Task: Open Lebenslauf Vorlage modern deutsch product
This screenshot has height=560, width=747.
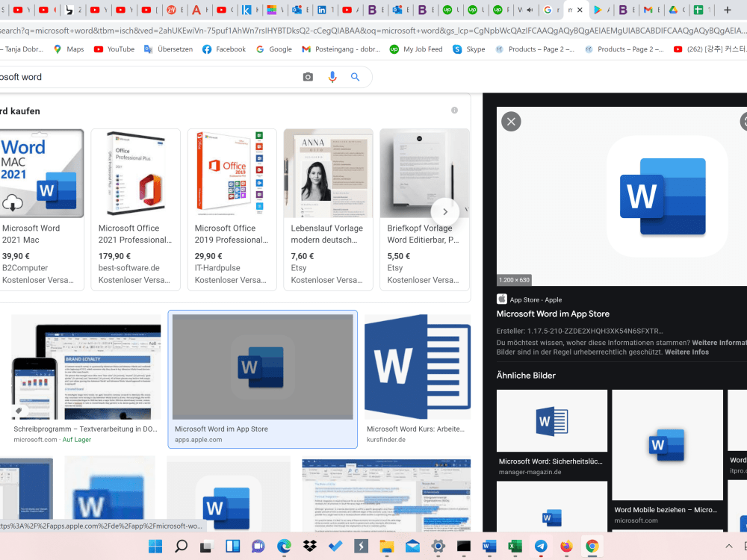Action: tap(328, 210)
